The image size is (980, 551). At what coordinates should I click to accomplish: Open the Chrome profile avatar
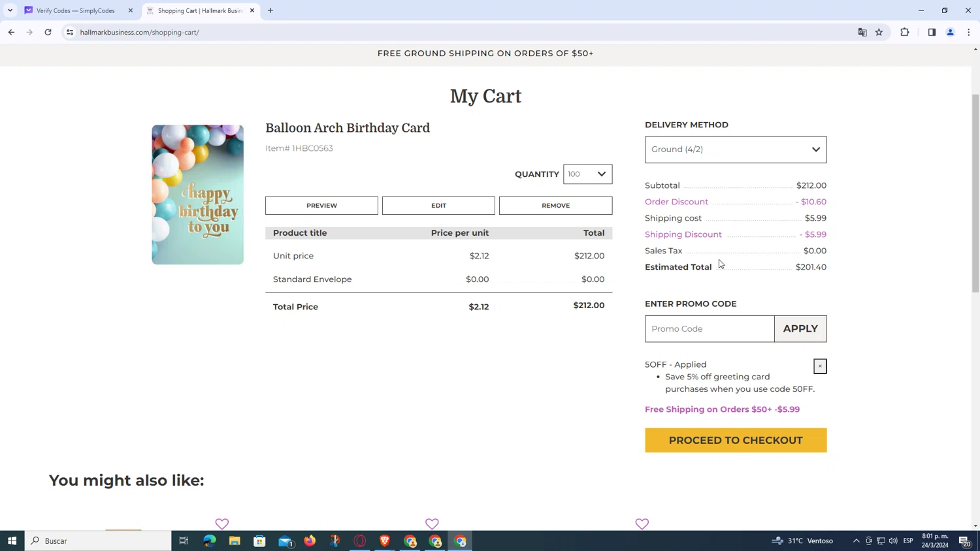(x=951, y=32)
